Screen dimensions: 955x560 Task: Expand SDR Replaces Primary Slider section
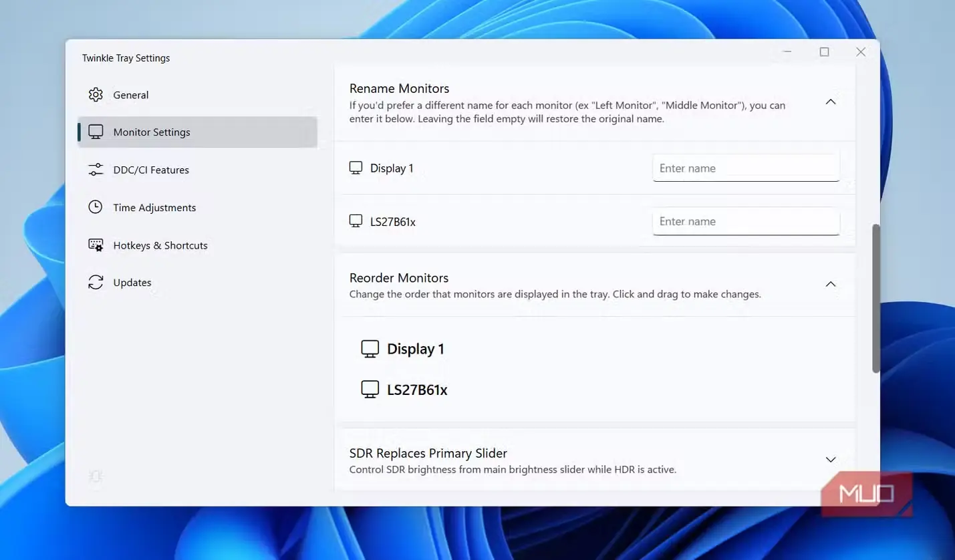[831, 460]
